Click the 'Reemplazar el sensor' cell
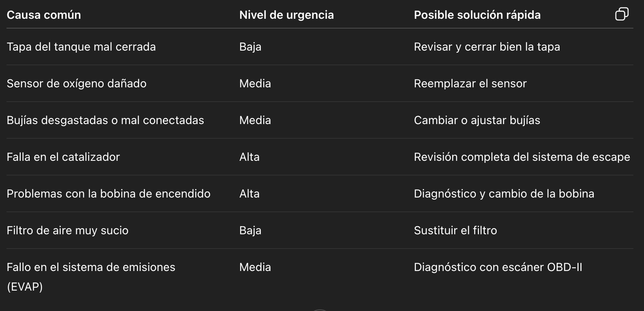The height and width of the screenshot is (311, 644). (x=470, y=84)
